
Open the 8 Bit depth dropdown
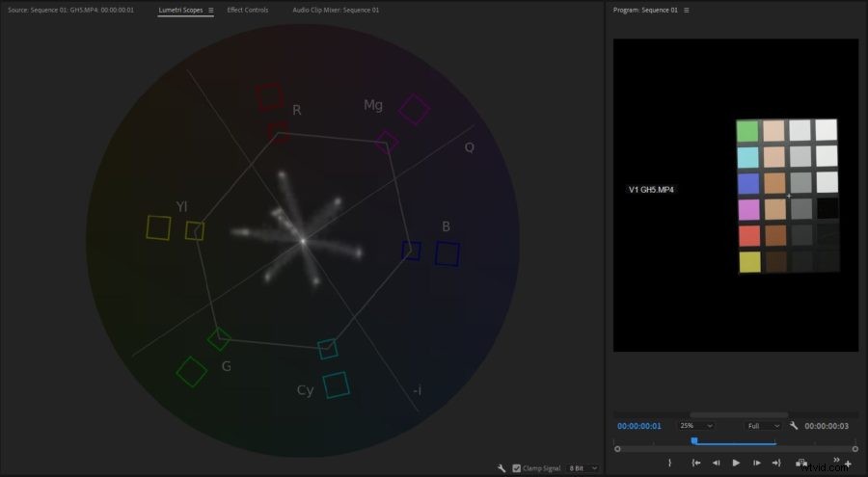coord(583,468)
